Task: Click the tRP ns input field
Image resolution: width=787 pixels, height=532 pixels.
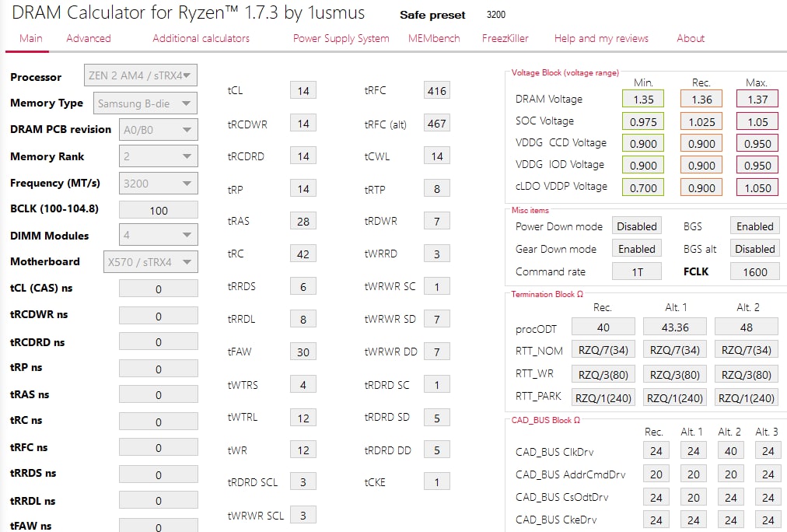Action: pos(158,369)
